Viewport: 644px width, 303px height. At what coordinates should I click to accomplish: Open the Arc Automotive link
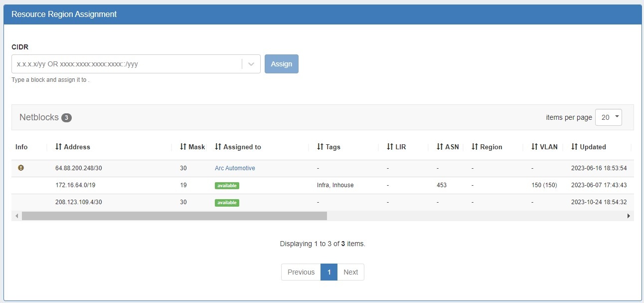[235, 168]
